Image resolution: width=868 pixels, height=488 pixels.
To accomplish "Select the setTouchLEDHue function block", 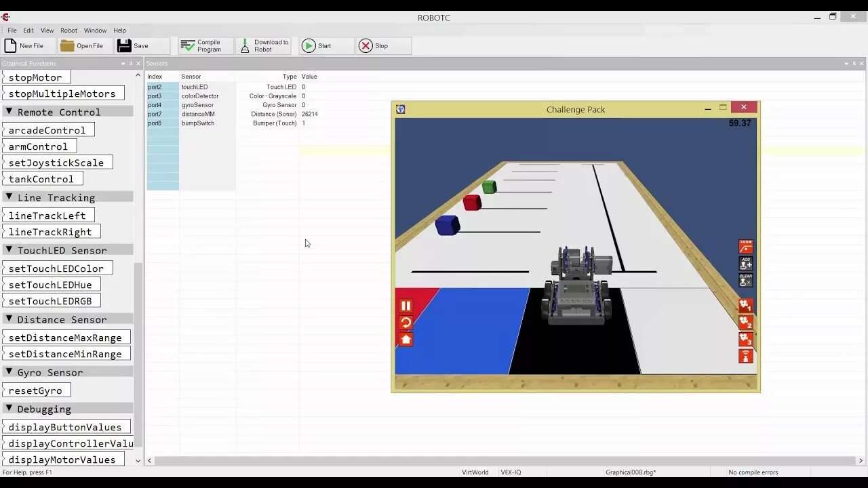I will point(51,285).
